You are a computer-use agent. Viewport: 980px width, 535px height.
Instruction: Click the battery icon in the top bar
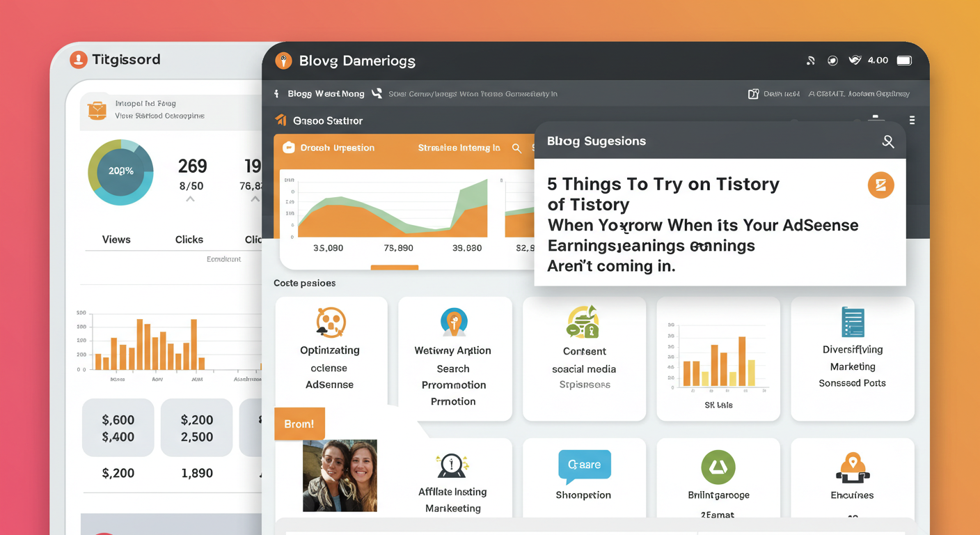[904, 61]
